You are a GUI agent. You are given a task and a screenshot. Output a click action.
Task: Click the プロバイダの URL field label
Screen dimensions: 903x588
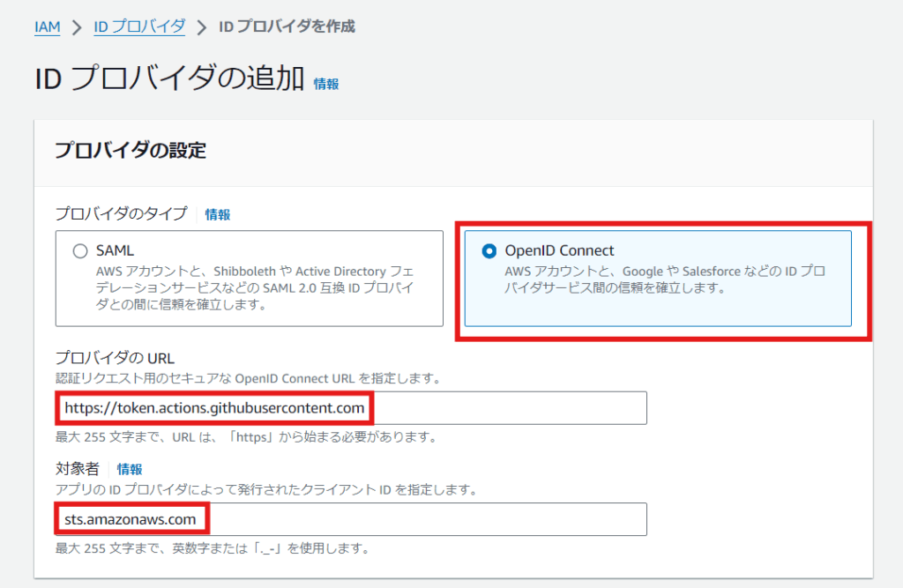(x=115, y=358)
